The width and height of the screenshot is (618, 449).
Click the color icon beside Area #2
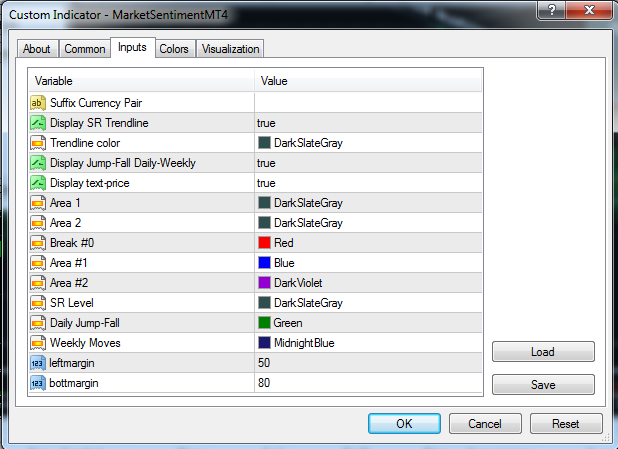click(x=38, y=283)
